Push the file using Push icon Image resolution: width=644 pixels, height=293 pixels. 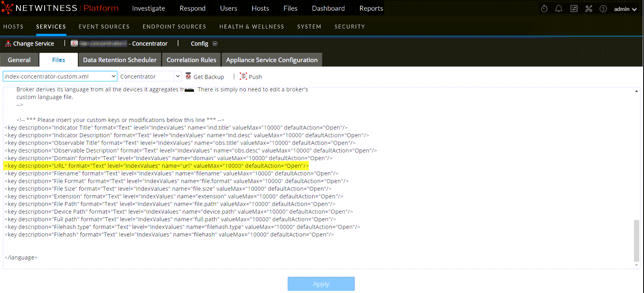pos(243,76)
